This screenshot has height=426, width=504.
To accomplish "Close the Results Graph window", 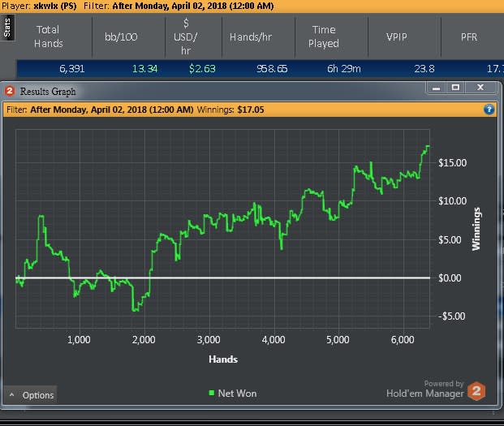I will point(480,88).
